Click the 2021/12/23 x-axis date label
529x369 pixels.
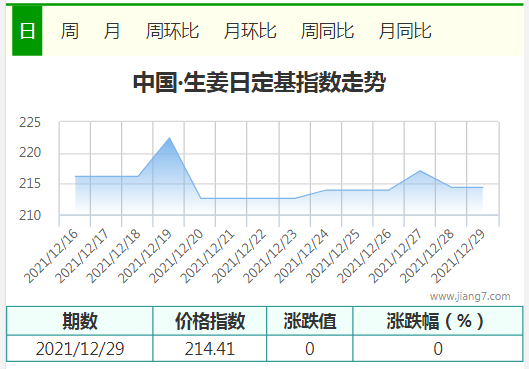point(270,256)
